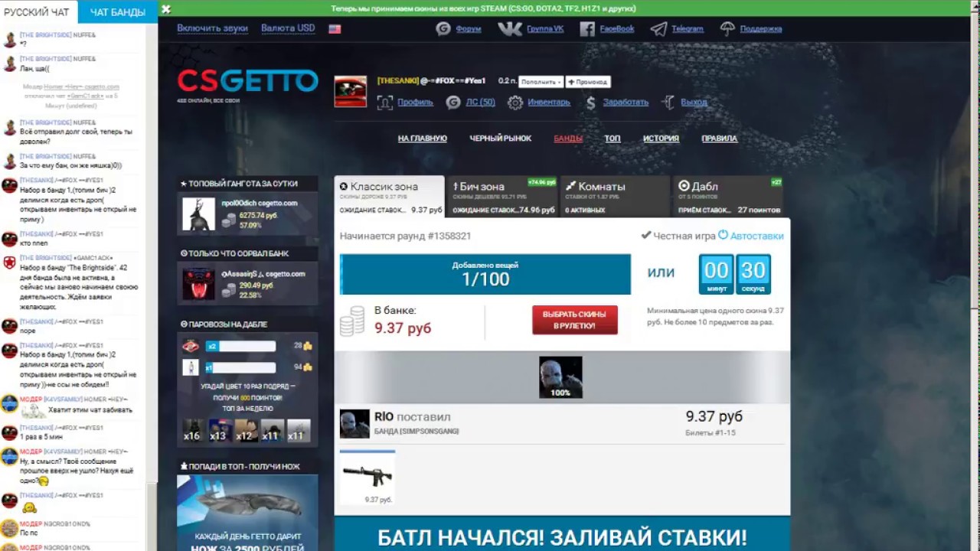The width and height of the screenshot is (980, 551).
Task: Open the Инвентарь link
Action: pos(549,103)
